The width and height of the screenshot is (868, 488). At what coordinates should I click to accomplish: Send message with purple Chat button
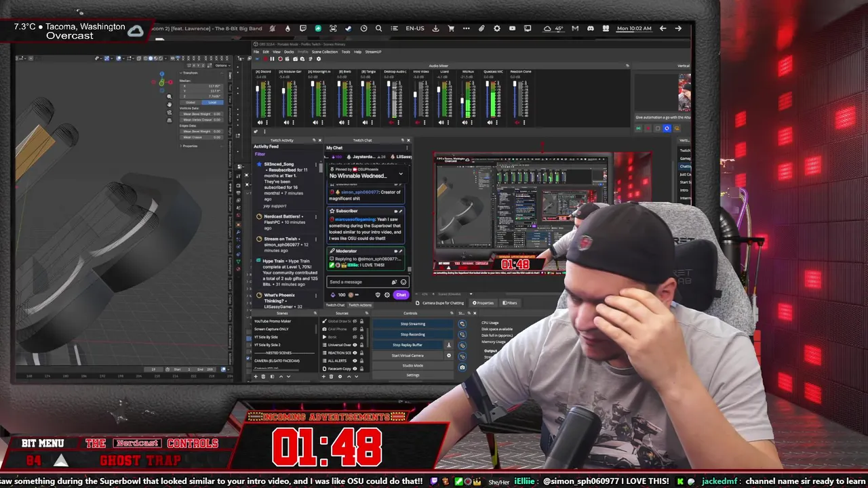coord(401,295)
